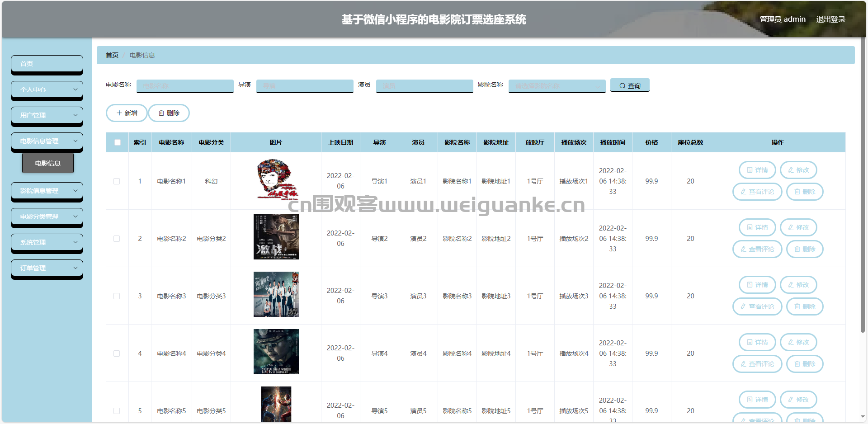Click the page vertical scrollbar

pos(863,181)
